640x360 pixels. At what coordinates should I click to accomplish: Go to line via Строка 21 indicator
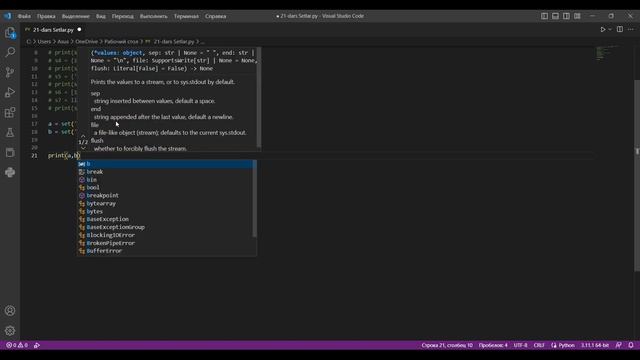coord(447,345)
